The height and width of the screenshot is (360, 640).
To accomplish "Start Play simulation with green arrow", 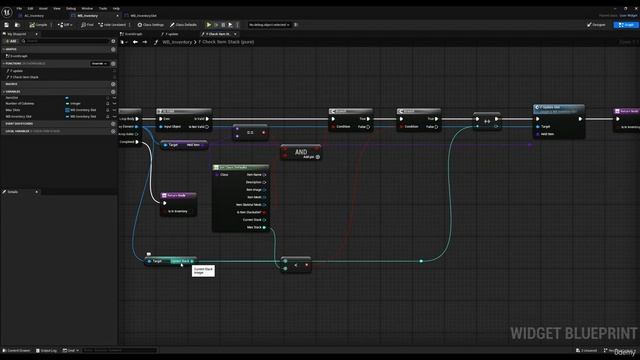I will point(209,25).
